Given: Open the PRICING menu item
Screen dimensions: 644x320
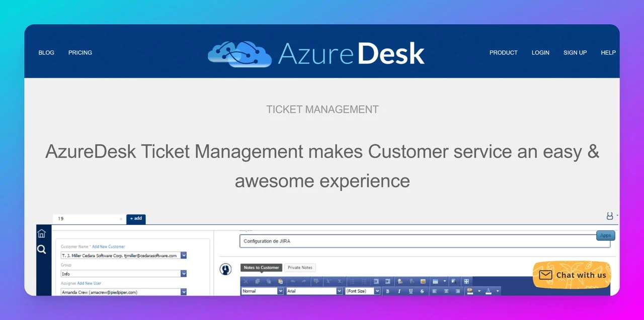Looking at the screenshot, I should (80, 53).
